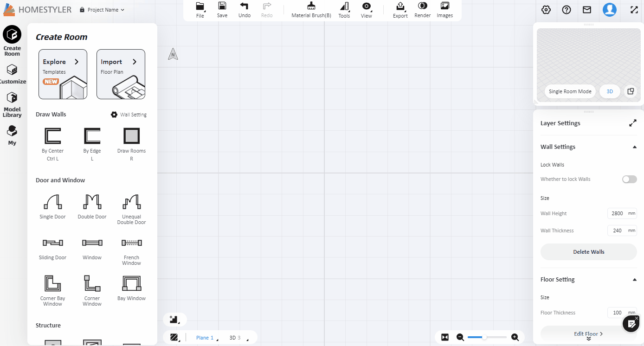Open the Plane 1 layer dropdown

pos(205,337)
